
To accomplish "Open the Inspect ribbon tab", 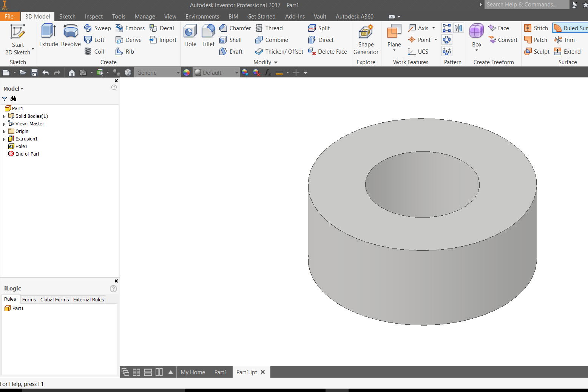I will (94, 17).
